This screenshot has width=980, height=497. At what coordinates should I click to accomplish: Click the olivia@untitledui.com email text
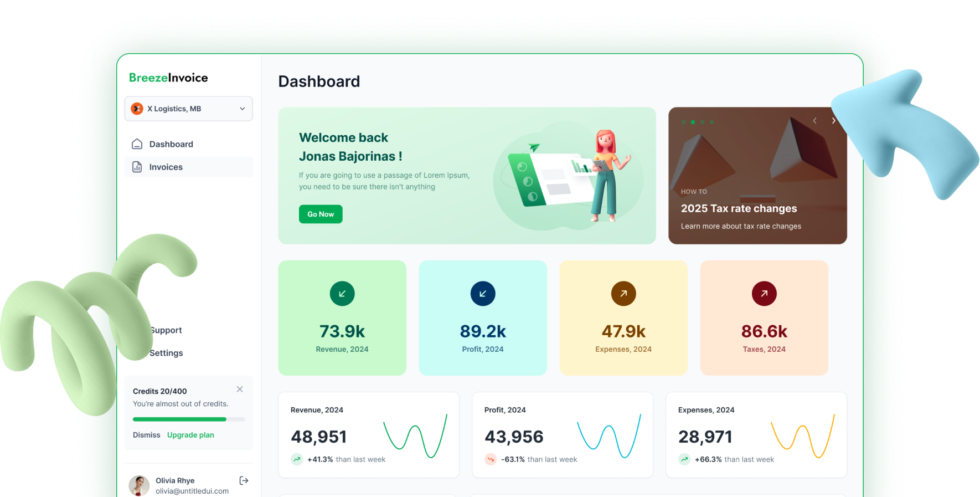[x=192, y=491]
